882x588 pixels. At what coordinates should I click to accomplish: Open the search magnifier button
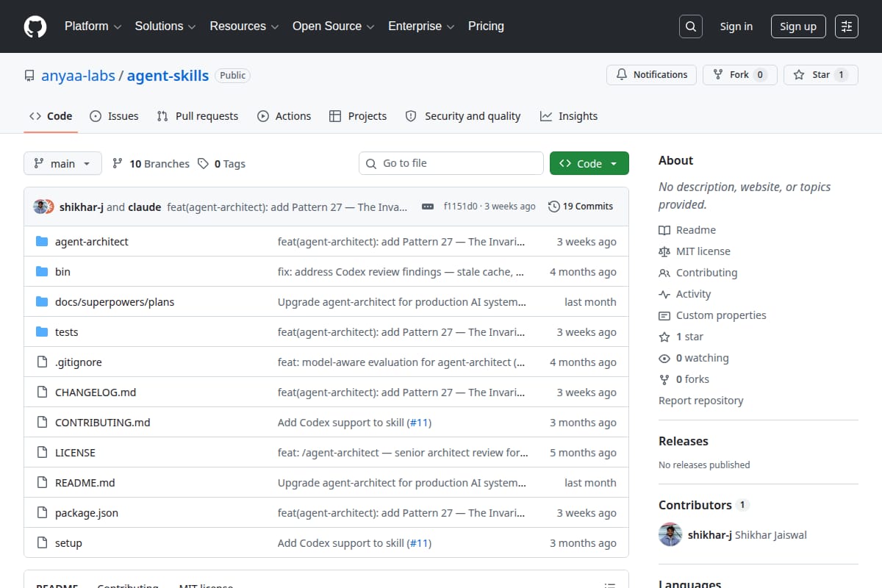pyautogui.click(x=690, y=26)
